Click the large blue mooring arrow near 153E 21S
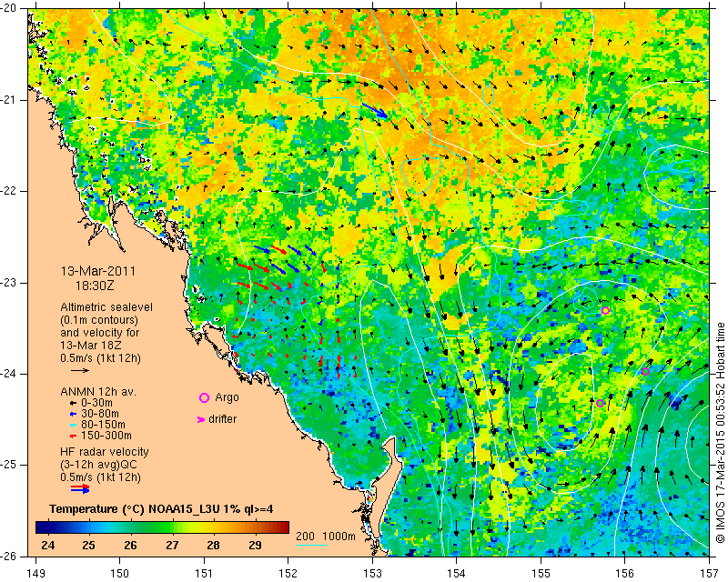 375,110
